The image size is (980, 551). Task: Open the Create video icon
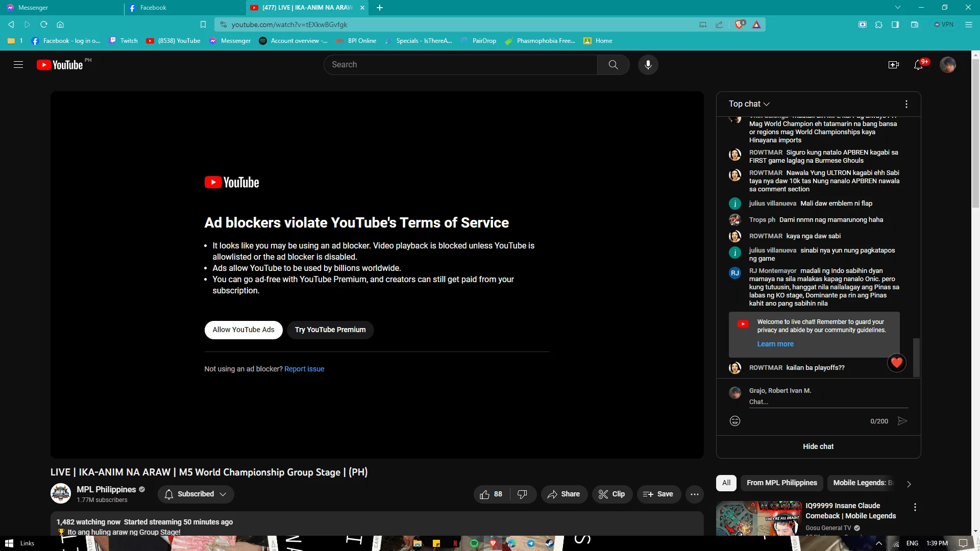coord(893,65)
